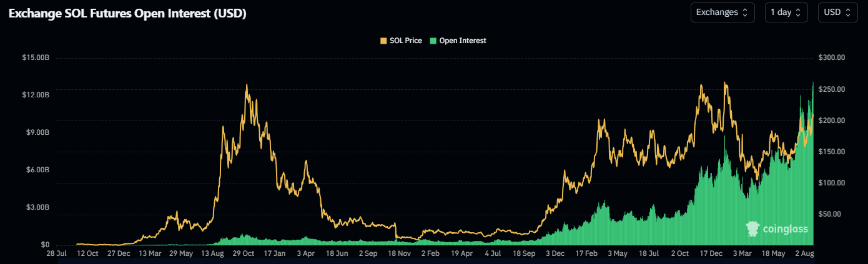Click the USD dropdown chevron arrows
Image resolution: width=868 pixels, height=264 pixels.
click(x=847, y=12)
